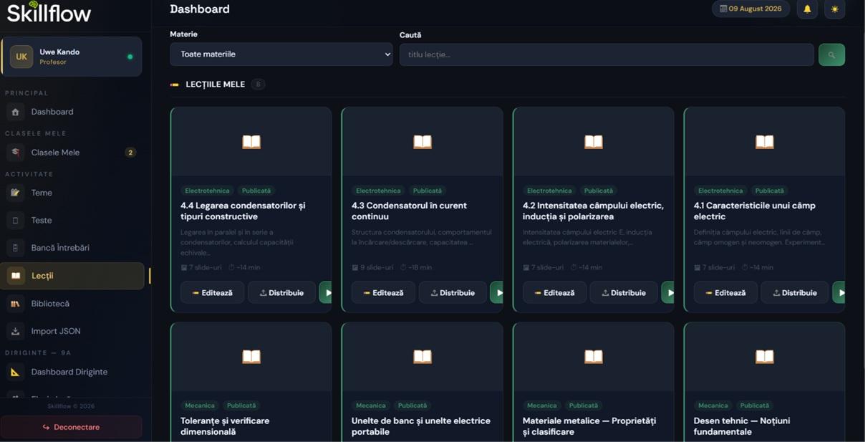Screen dimensions: 868x442
Task: Select Lecții in sidebar
Action: click(x=72, y=277)
